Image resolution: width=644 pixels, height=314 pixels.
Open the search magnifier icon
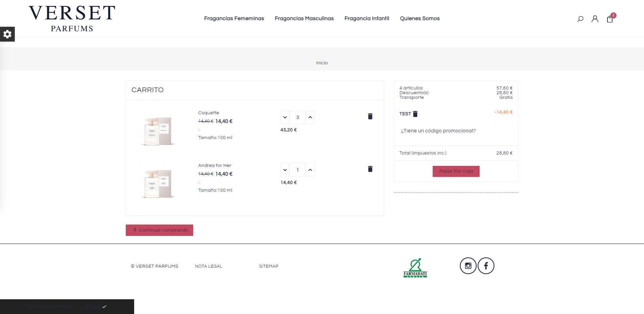(x=580, y=19)
